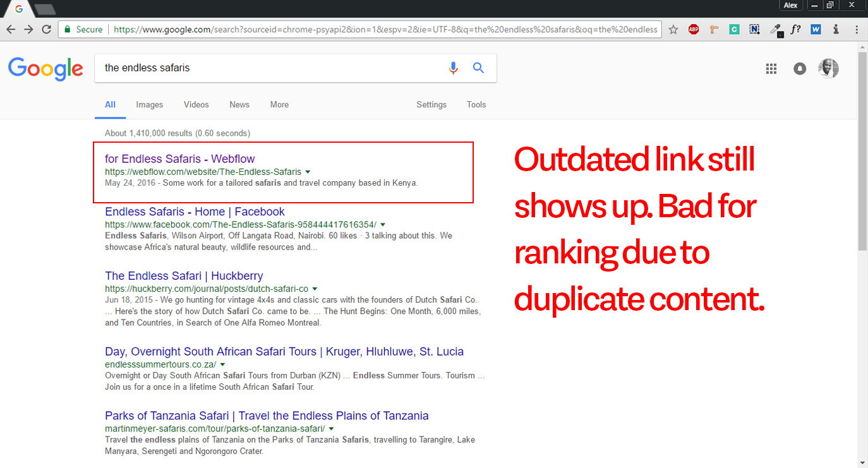868x468 pixels.
Task: Click the blue search magnifier button
Action: (478, 68)
